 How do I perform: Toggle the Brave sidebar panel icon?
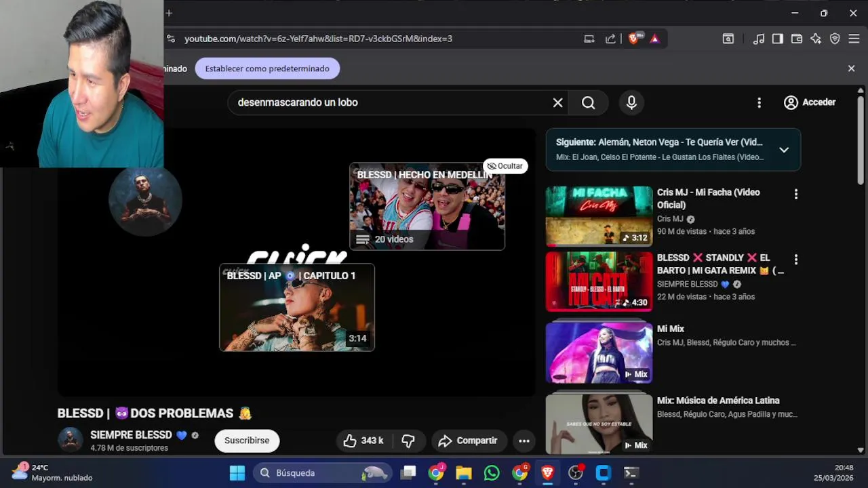pos(778,39)
